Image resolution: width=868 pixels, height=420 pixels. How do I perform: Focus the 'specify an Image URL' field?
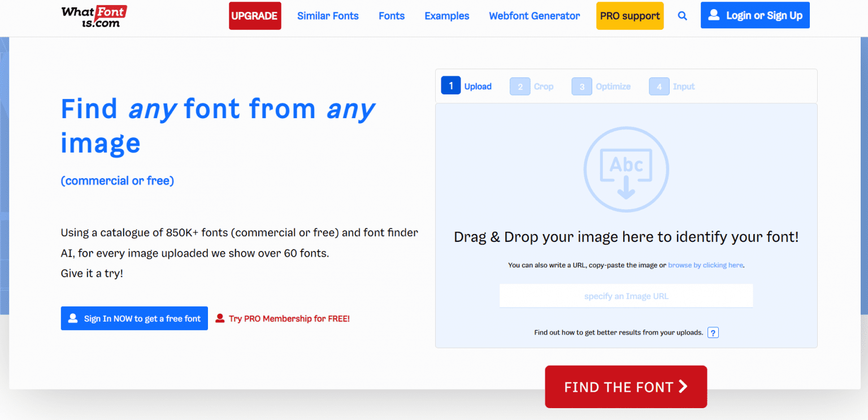click(626, 296)
